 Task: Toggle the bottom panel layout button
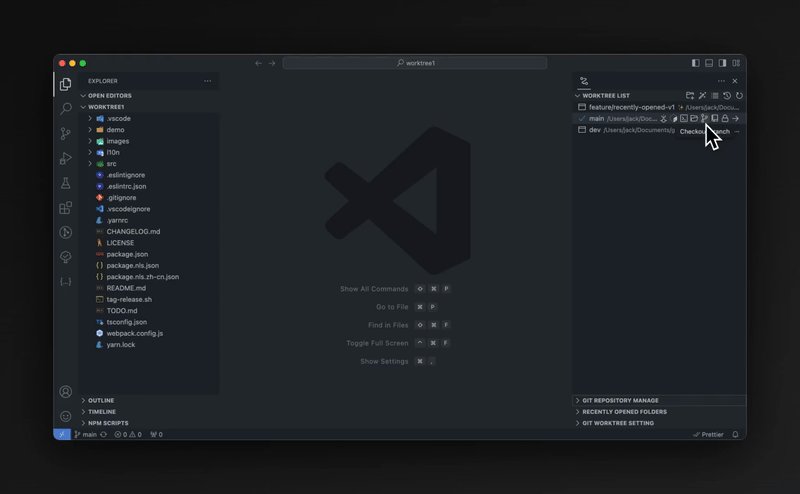(x=709, y=63)
